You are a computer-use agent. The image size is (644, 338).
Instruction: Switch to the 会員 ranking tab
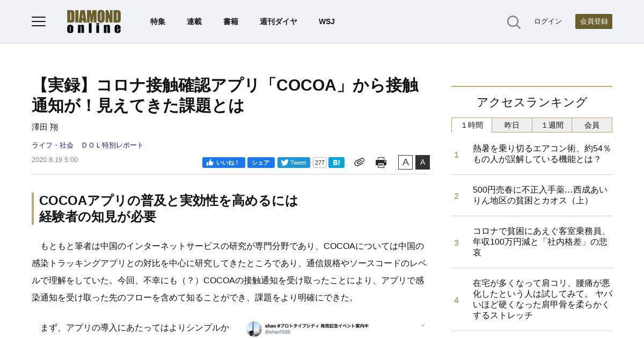(592, 125)
